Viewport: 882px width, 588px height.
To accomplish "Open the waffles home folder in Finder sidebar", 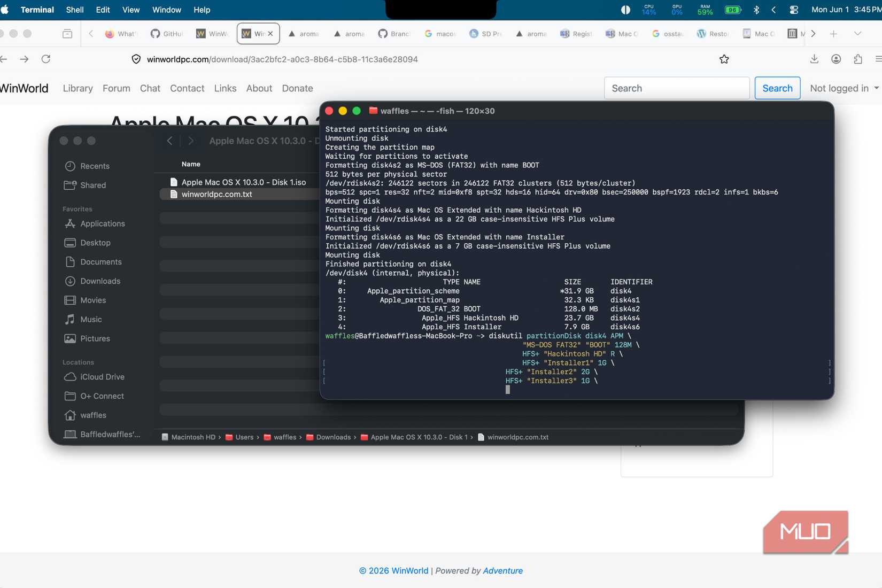I will pyautogui.click(x=93, y=415).
